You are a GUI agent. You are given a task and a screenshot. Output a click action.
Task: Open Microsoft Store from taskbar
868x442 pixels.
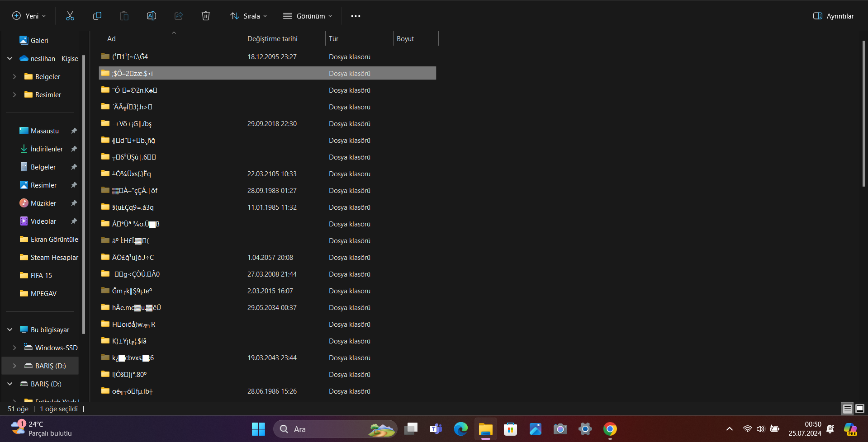(x=511, y=429)
